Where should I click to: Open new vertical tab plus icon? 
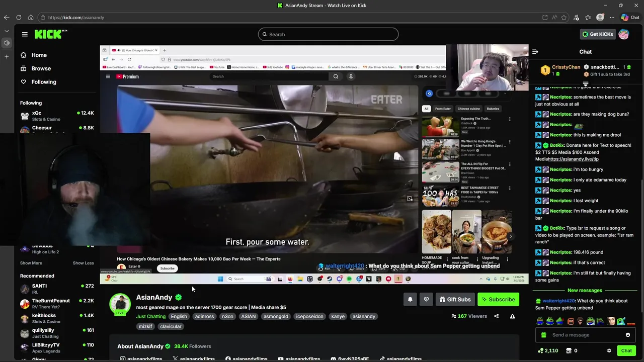[x=7, y=56]
